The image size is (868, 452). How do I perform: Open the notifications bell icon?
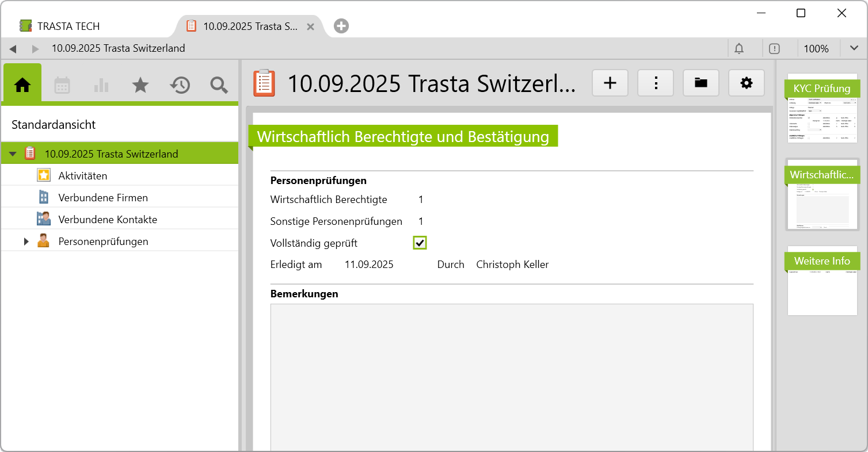[x=739, y=49]
